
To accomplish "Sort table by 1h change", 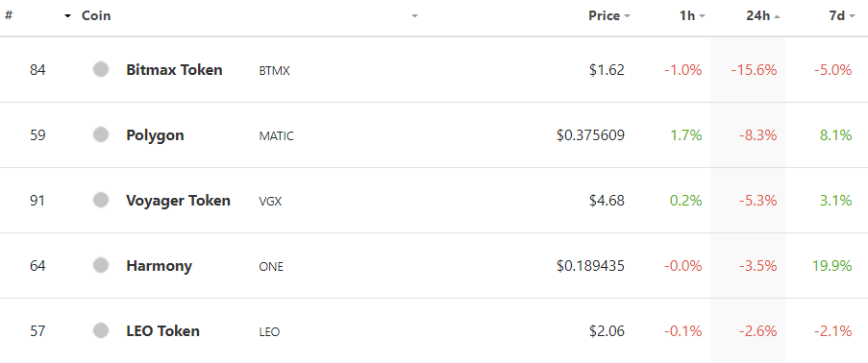I will point(692,16).
